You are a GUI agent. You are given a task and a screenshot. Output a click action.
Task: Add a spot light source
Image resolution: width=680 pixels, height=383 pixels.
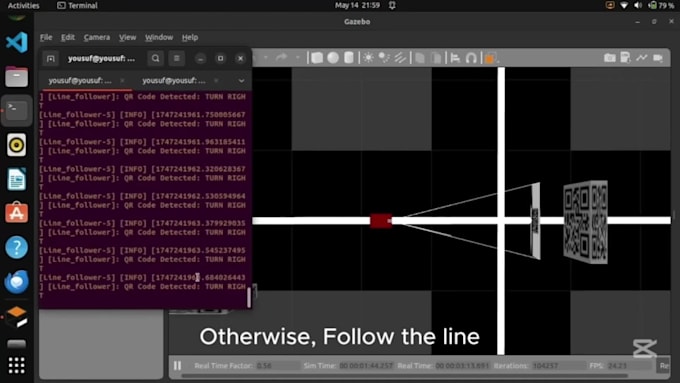[x=384, y=58]
